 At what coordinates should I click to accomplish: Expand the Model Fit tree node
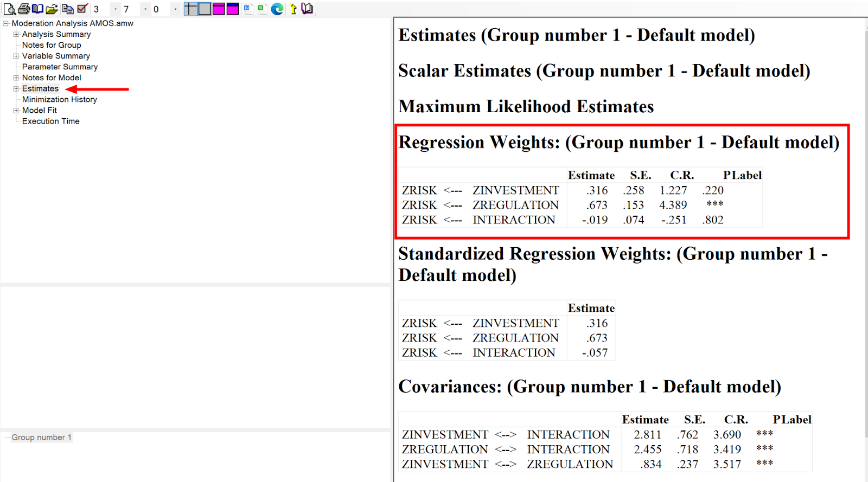click(x=16, y=110)
